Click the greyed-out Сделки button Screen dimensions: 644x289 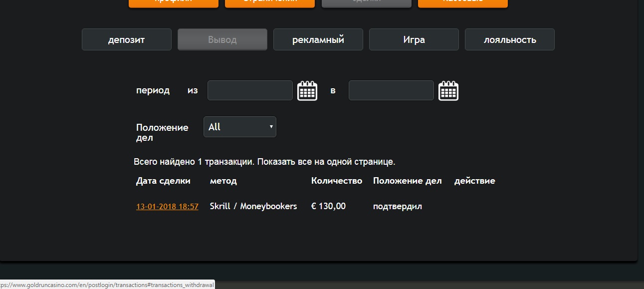pos(366,3)
